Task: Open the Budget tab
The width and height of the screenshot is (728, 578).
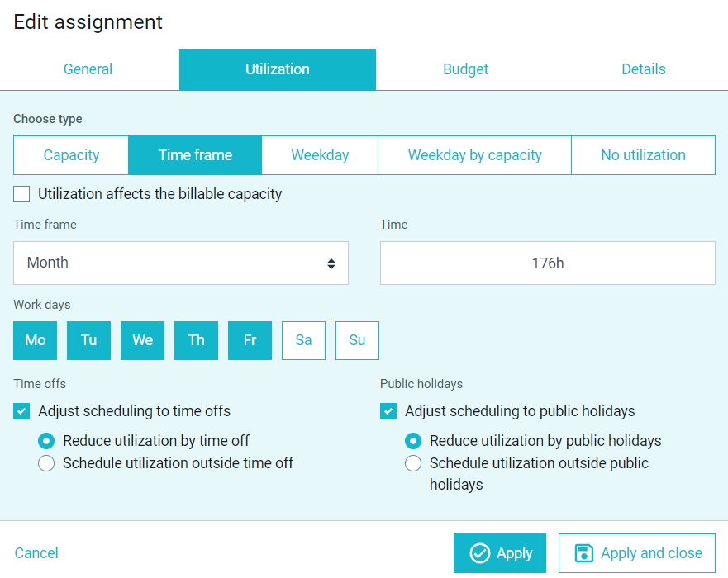Action: (x=465, y=69)
